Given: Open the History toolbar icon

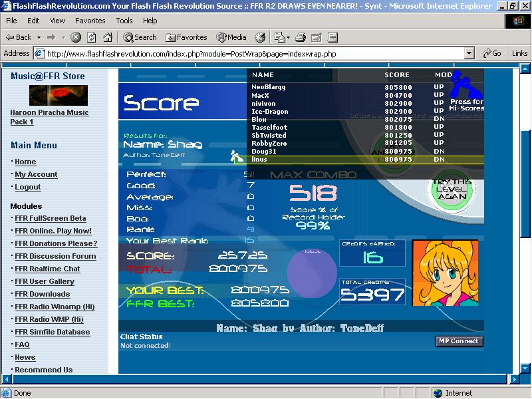Looking at the screenshot, I should click(260, 37).
